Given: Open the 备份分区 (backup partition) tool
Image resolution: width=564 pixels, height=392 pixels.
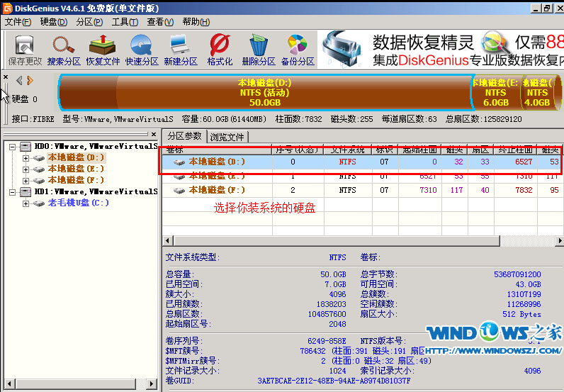Looking at the screenshot, I should [298, 50].
